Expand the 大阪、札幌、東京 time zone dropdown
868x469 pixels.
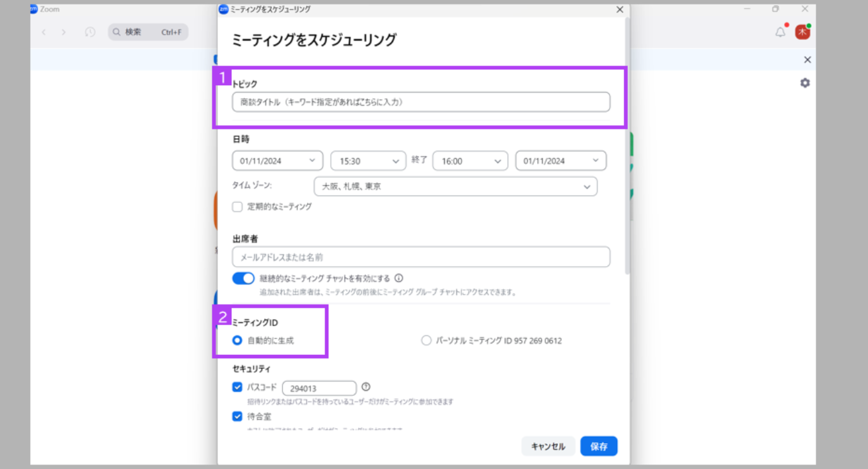455,187
